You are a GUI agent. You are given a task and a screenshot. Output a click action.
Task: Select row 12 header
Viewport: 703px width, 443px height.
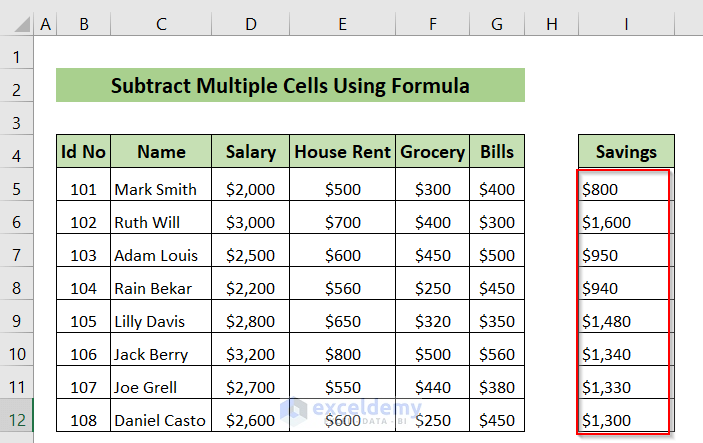[17, 420]
